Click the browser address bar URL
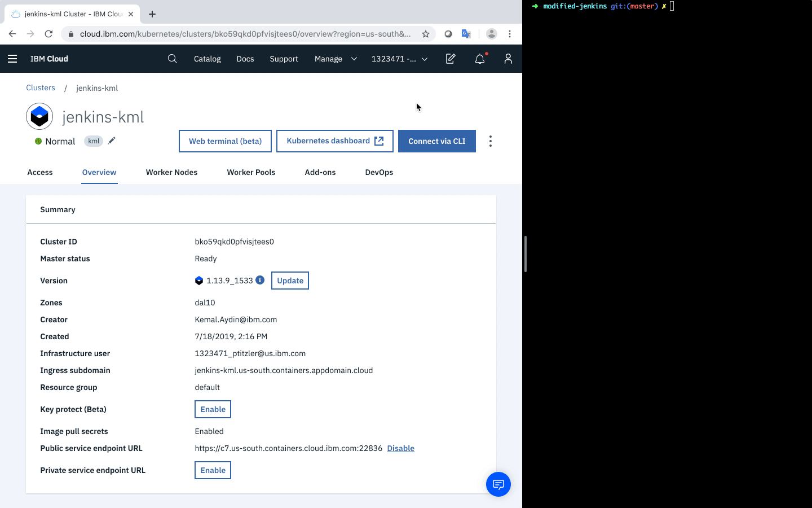Image resolution: width=812 pixels, height=508 pixels. [x=245, y=34]
